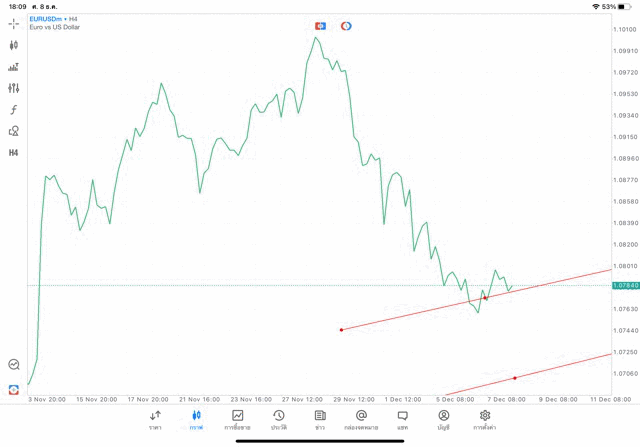This screenshot has width=640, height=447.
Task: Open the bar-chart display mode icon
Action: 14,67
